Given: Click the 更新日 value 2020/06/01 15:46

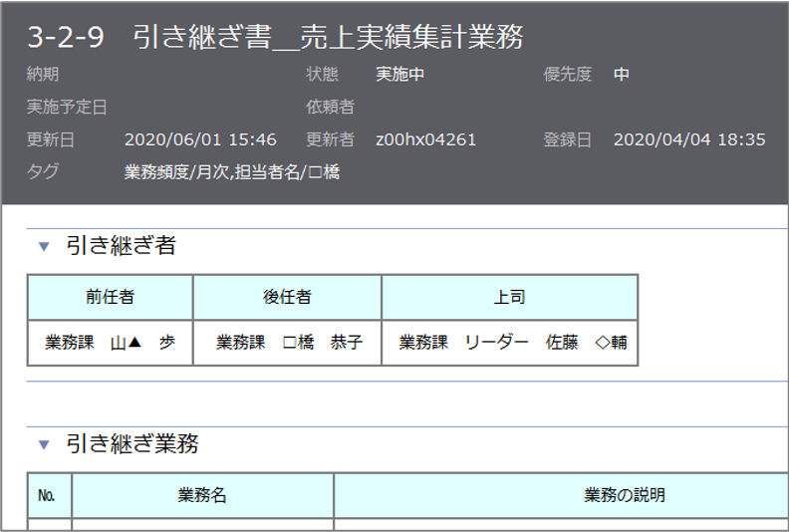Looking at the screenshot, I should pos(200,139).
